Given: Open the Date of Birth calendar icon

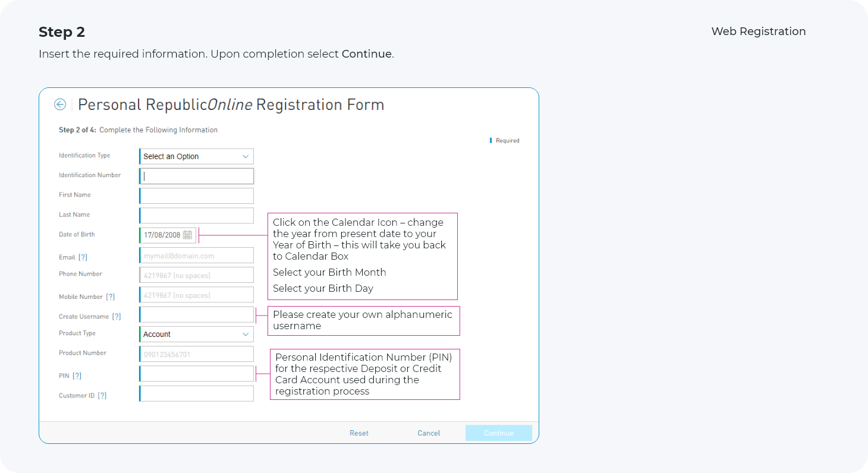Looking at the screenshot, I should point(187,235).
